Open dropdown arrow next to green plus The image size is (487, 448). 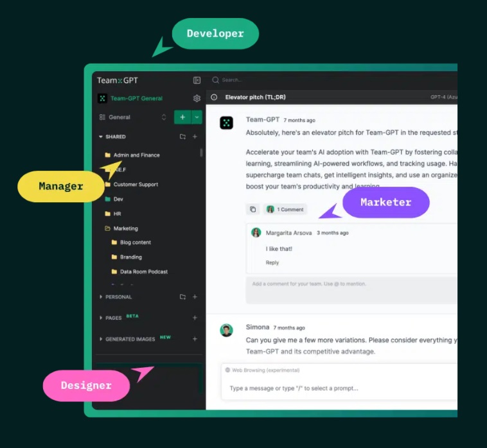(197, 117)
